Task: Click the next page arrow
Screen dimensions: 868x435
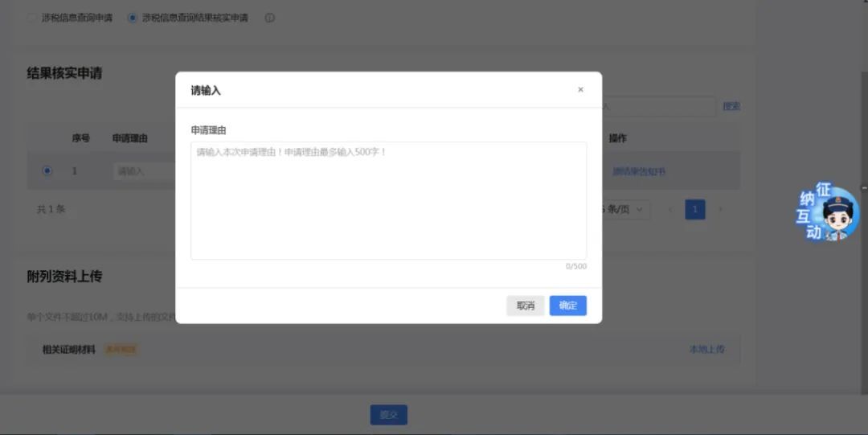Action: click(x=720, y=210)
